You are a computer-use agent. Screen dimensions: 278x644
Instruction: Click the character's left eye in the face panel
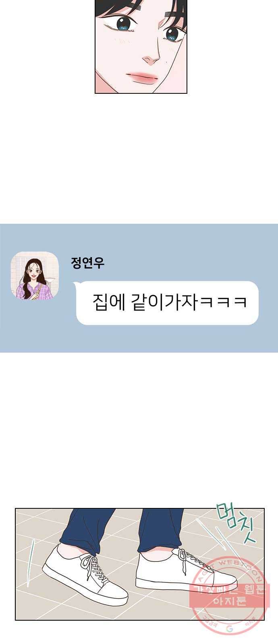click(123, 23)
